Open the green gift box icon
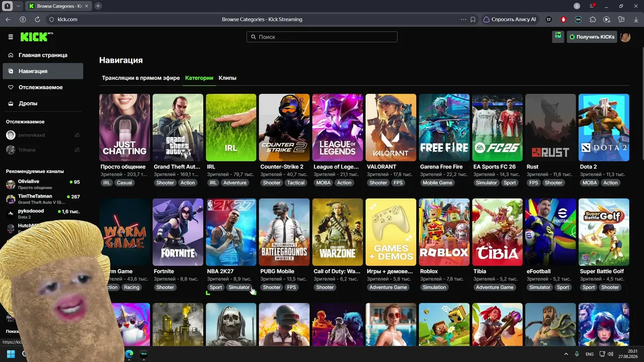Viewport: 644px width, 362px height. 558,36
